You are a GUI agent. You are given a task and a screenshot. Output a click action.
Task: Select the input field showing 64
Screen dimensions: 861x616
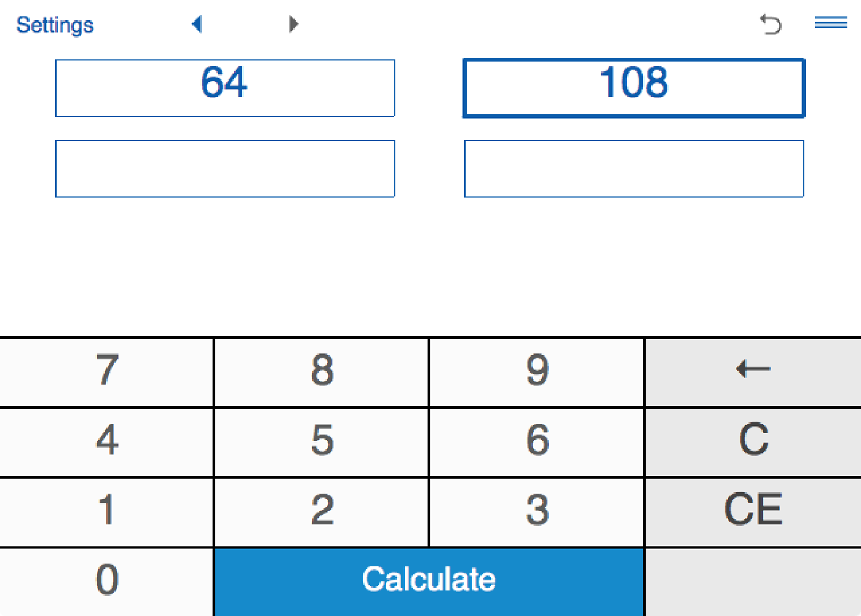[225, 88]
